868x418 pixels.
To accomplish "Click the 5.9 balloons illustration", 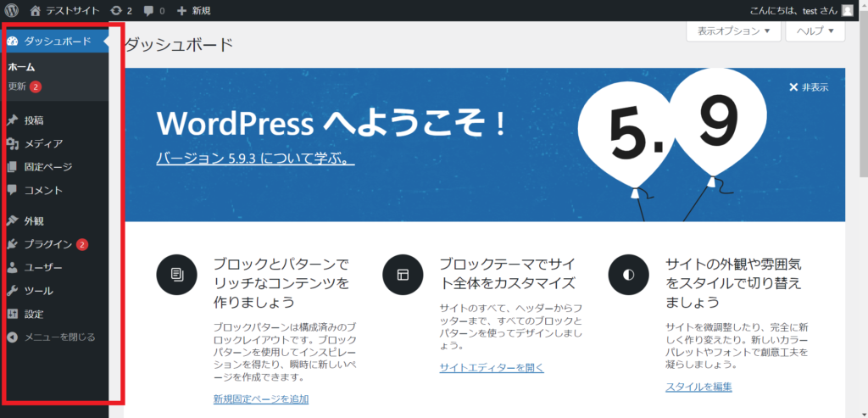I will tap(672, 145).
